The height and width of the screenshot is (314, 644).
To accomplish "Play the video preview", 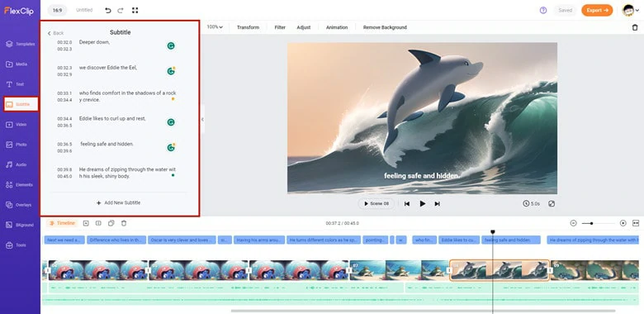I will coord(422,203).
